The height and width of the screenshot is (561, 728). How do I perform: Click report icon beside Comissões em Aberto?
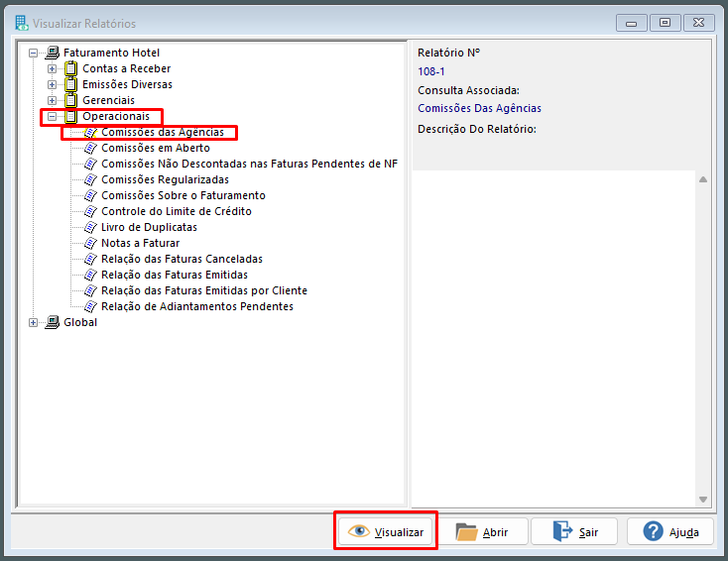click(x=90, y=148)
